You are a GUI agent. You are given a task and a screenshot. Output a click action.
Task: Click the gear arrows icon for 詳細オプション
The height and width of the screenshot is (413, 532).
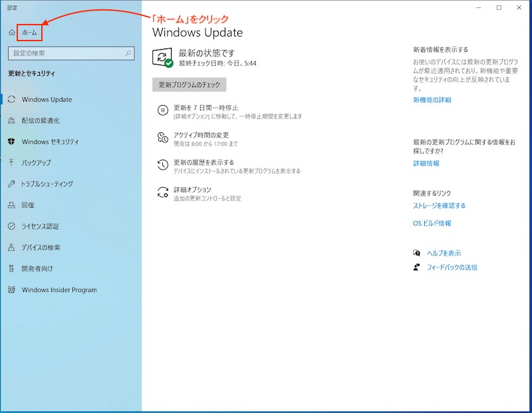163,192
